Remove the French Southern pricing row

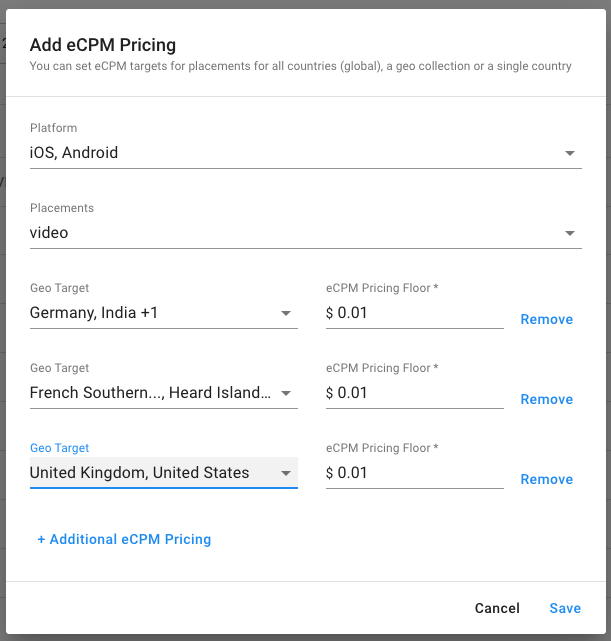click(546, 399)
